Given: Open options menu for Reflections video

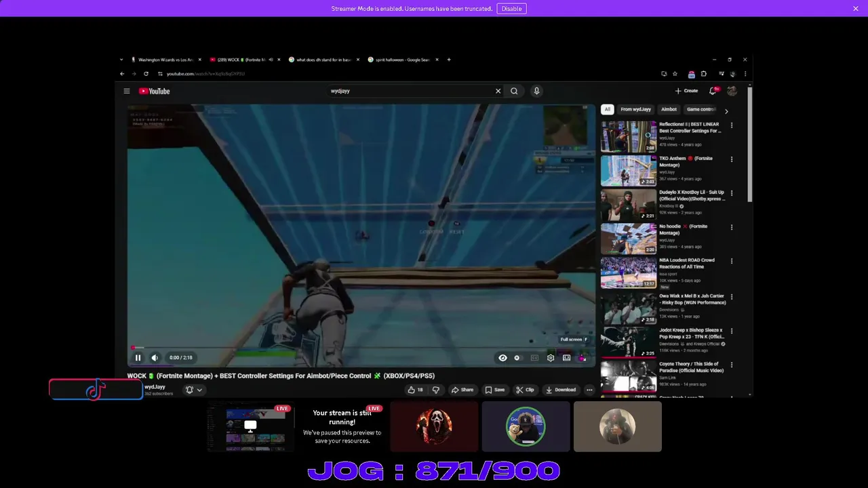Looking at the screenshot, I should click(x=731, y=125).
